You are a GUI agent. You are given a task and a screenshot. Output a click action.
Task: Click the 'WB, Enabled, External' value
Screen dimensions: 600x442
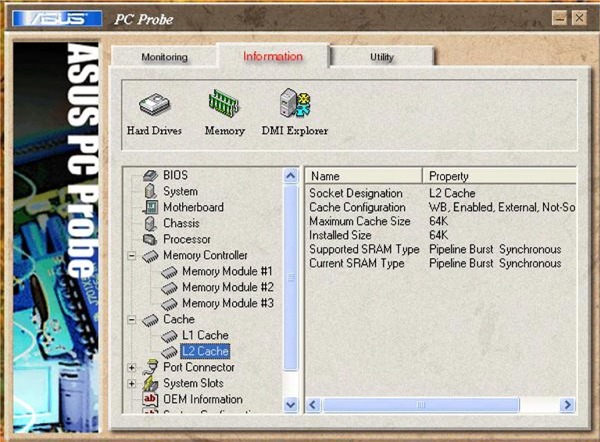click(x=502, y=208)
